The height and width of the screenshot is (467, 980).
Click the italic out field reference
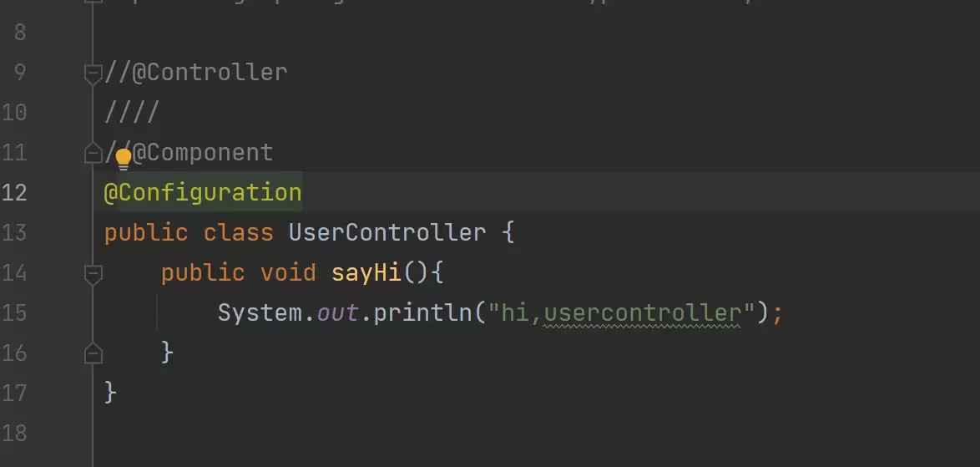click(337, 312)
